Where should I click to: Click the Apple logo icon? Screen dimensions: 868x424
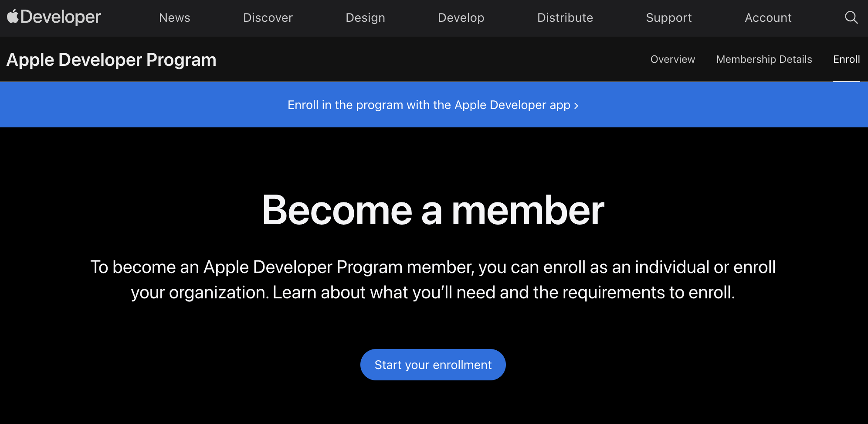[x=13, y=17]
